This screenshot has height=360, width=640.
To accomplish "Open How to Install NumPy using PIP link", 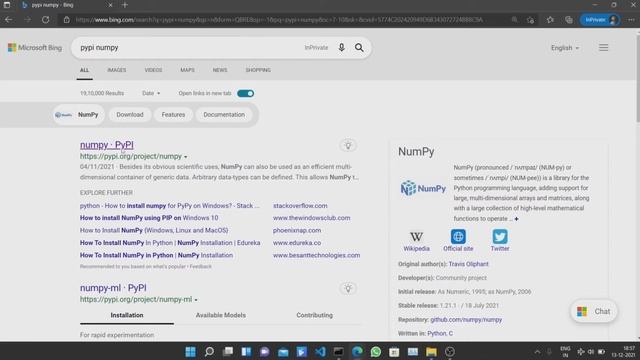I will (149, 218).
